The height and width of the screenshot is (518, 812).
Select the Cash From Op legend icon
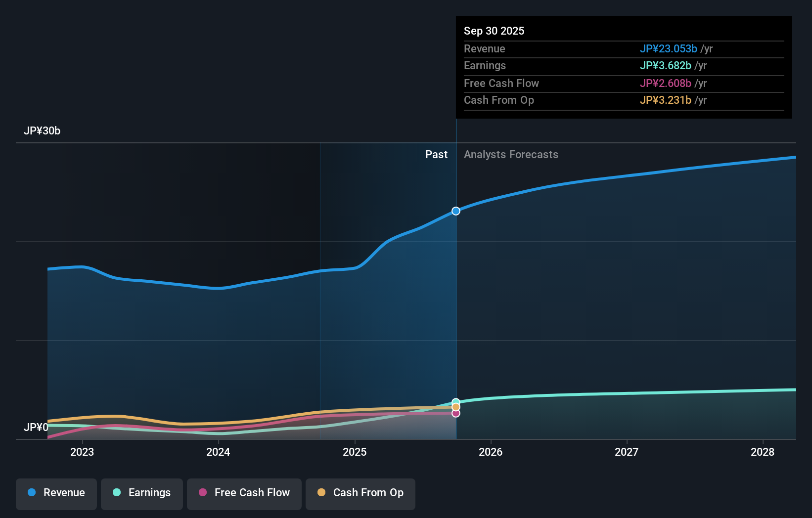(321, 492)
